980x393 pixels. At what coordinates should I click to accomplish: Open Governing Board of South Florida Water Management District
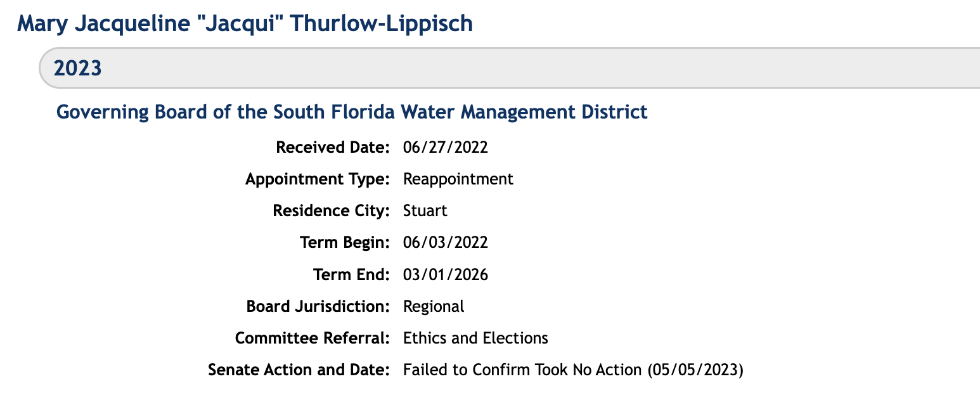tap(352, 112)
